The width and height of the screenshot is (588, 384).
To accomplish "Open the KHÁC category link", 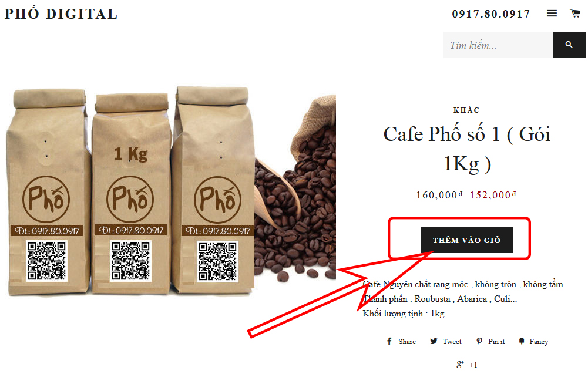I will (466, 110).
